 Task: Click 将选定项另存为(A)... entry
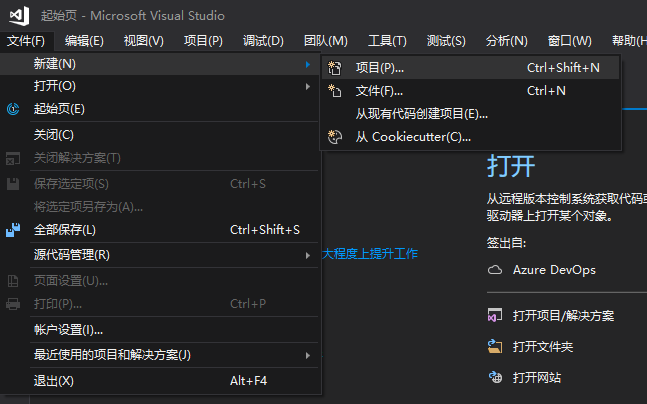pyautogui.click(x=160, y=206)
